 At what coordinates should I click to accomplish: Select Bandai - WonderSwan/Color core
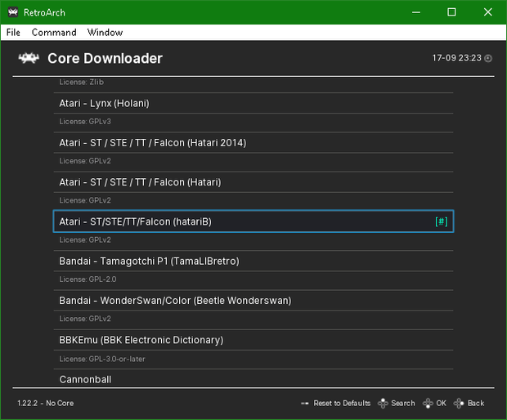click(253, 301)
